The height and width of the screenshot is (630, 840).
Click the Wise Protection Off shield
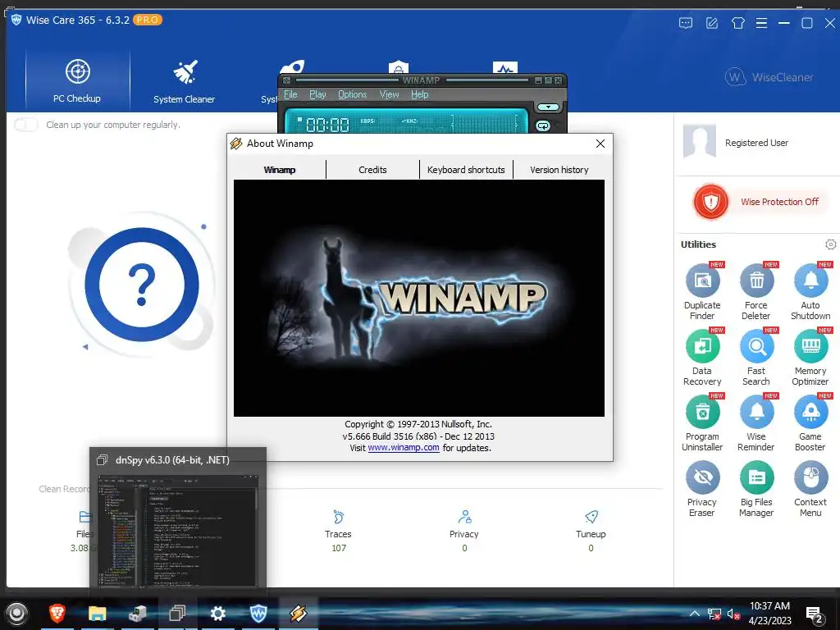711,202
